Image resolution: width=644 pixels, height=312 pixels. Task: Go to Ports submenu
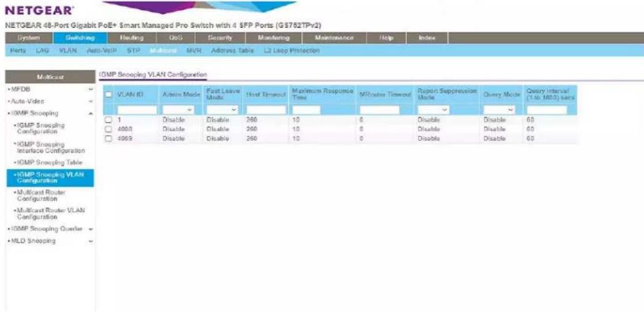(x=18, y=51)
